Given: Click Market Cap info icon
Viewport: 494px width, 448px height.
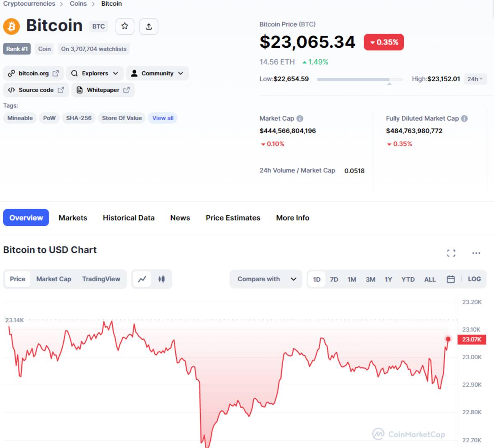Looking at the screenshot, I should pyautogui.click(x=300, y=118).
